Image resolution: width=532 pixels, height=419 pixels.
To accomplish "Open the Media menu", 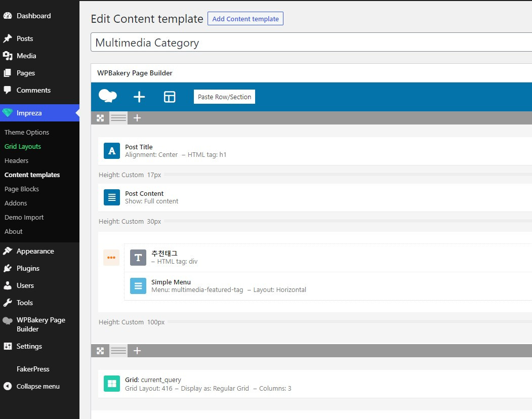I will point(26,56).
